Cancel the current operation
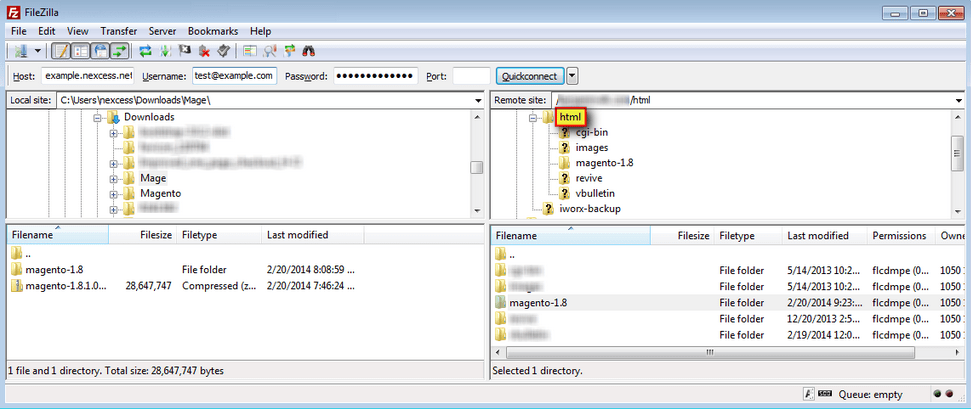Screen dimensions: 971x409 point(185,51)
